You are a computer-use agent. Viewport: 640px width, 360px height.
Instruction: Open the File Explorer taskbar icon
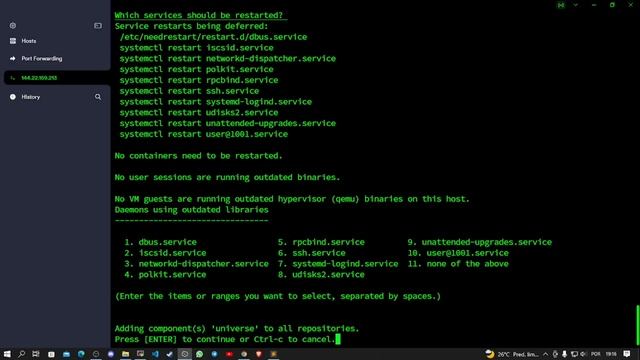click(125, 354)
